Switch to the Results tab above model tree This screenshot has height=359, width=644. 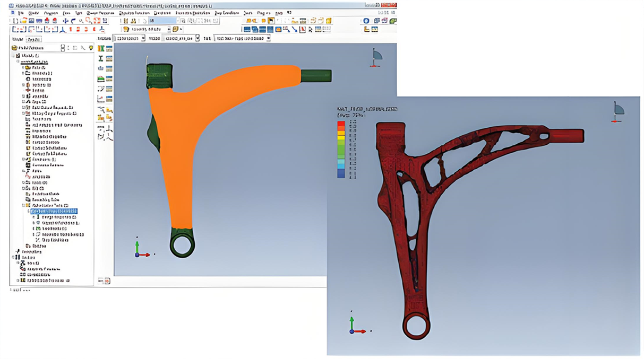[34, 39]
